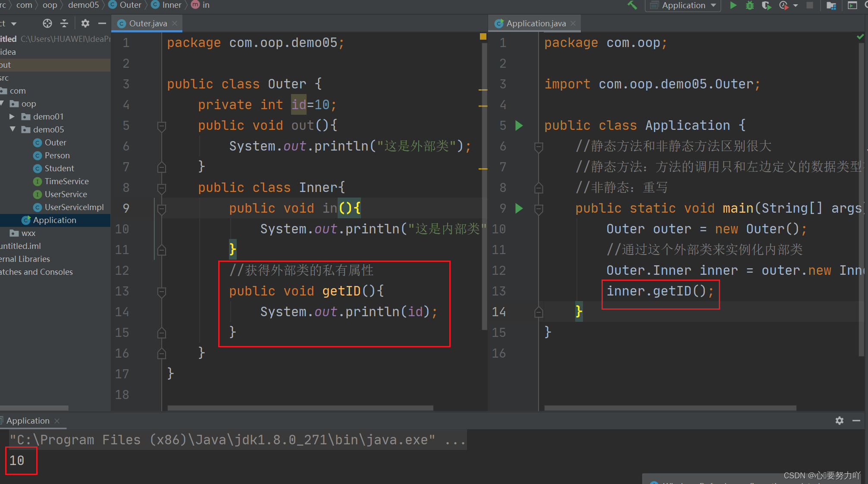The width and height of the screenshot is (868, 484).
Task: Click the Profile run clock icon
Action: 783,5
